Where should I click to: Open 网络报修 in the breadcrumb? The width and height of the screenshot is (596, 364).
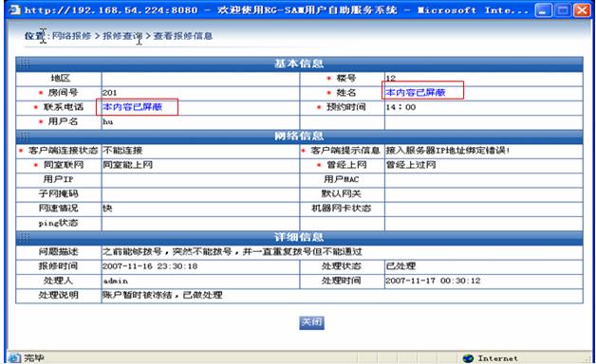(71, 36)
